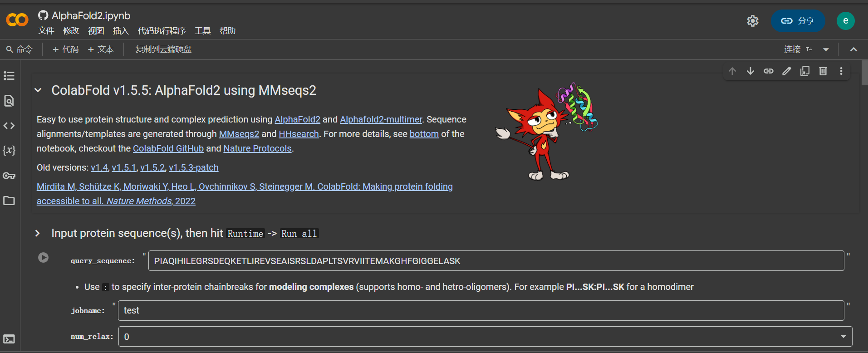Open the 帮助 menu

pyautogui.click(x=228, y=31)
